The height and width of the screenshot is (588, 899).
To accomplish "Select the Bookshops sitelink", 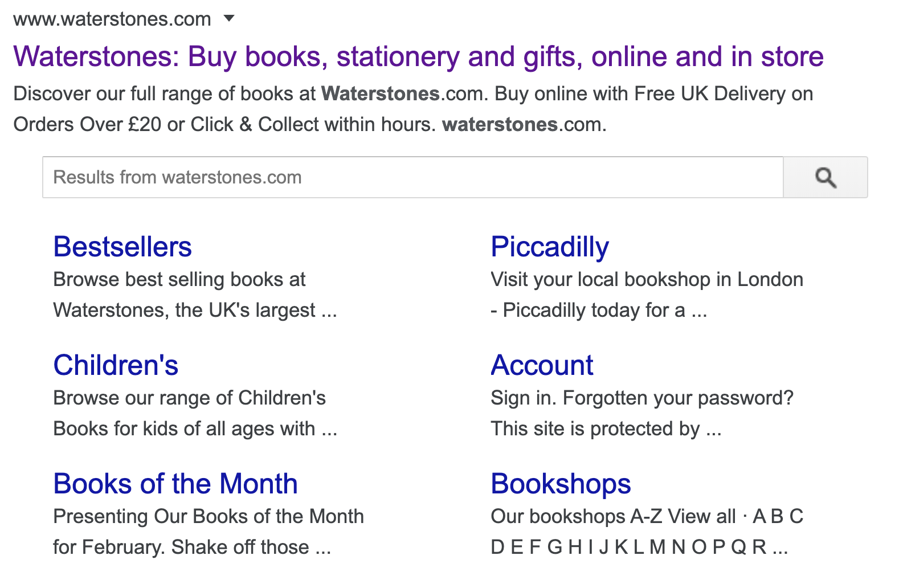I will click(561, 484).
